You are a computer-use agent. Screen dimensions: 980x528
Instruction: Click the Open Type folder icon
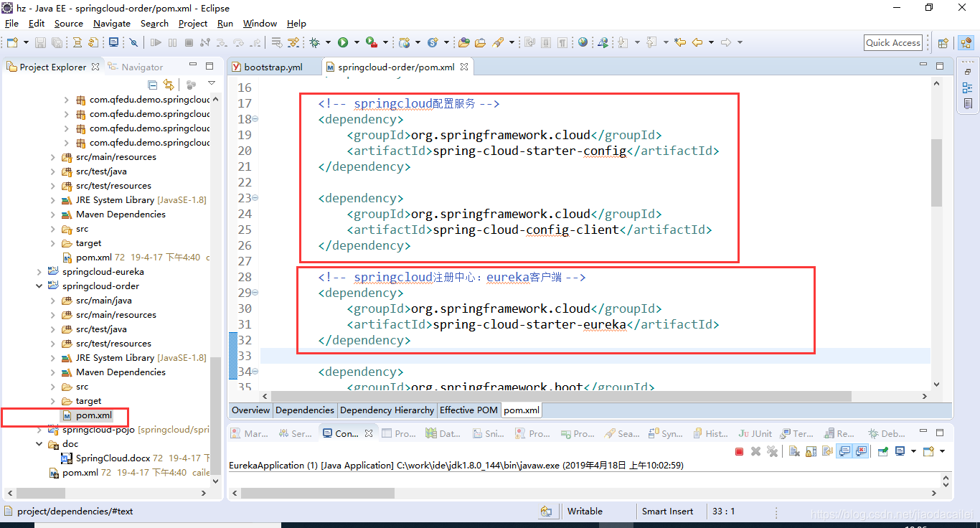click(463, 42)
